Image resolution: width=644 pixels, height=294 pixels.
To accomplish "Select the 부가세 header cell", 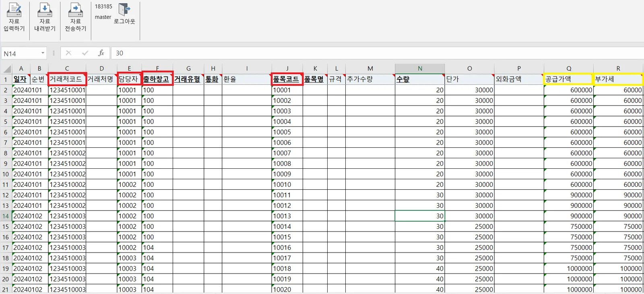I will point(618,79).
